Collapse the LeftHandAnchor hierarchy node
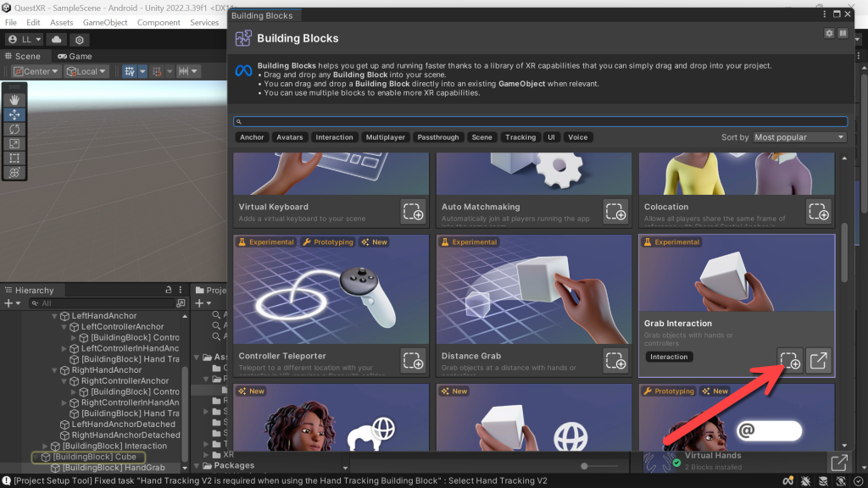 tap(54, 316)
